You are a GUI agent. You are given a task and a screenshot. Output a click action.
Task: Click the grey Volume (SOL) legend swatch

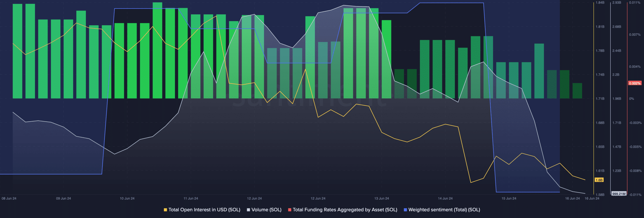[248, 210]
